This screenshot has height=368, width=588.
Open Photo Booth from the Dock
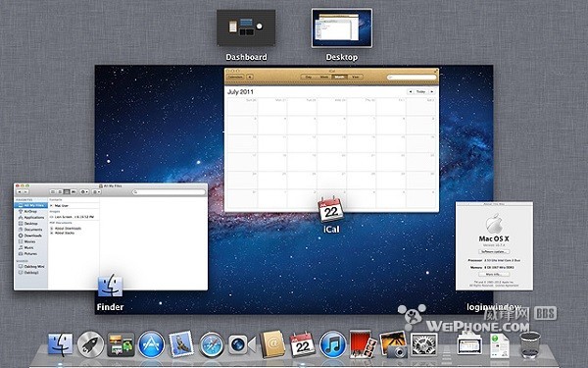[x=363, y=344]
